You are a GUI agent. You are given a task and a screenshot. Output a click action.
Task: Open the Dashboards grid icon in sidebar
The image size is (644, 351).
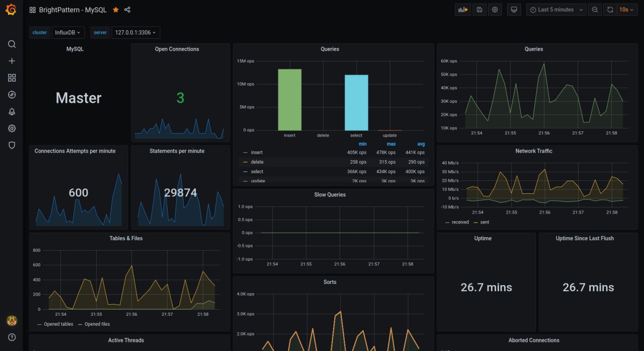tap(12, 78)
